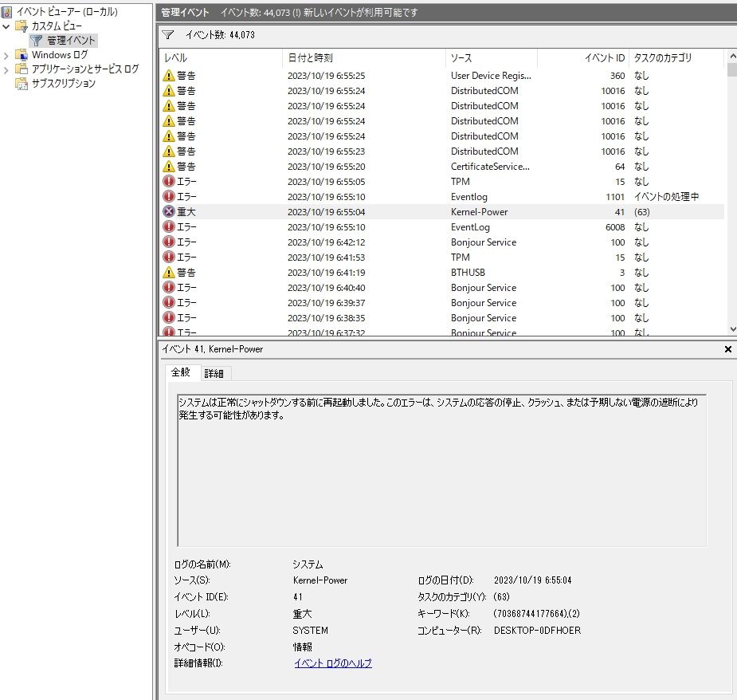
Task: Click error icon of EventLog 6008 event
Action: pyautogui.click(x=169, y=226)
